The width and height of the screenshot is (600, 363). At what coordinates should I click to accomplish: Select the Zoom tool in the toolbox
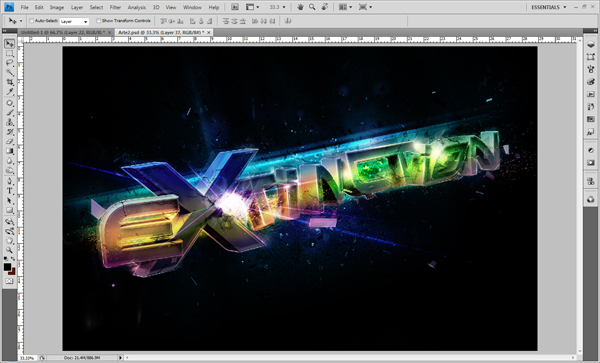(x=10, y=250)
